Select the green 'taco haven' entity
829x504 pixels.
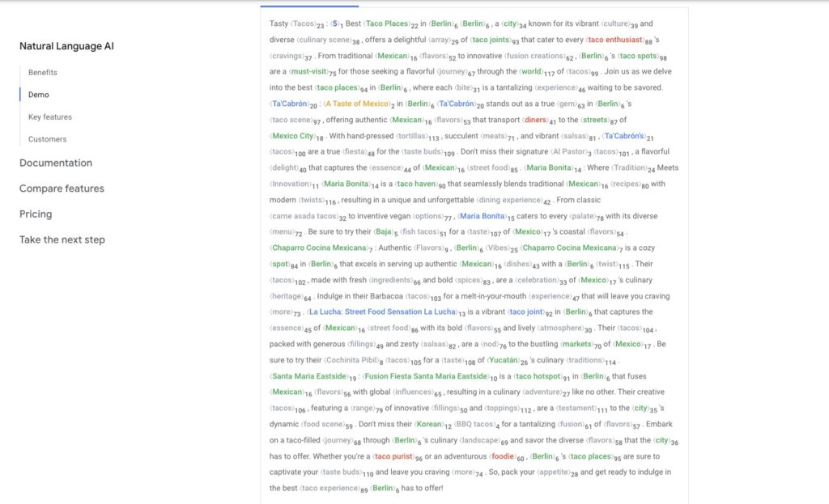pos(417,184)
